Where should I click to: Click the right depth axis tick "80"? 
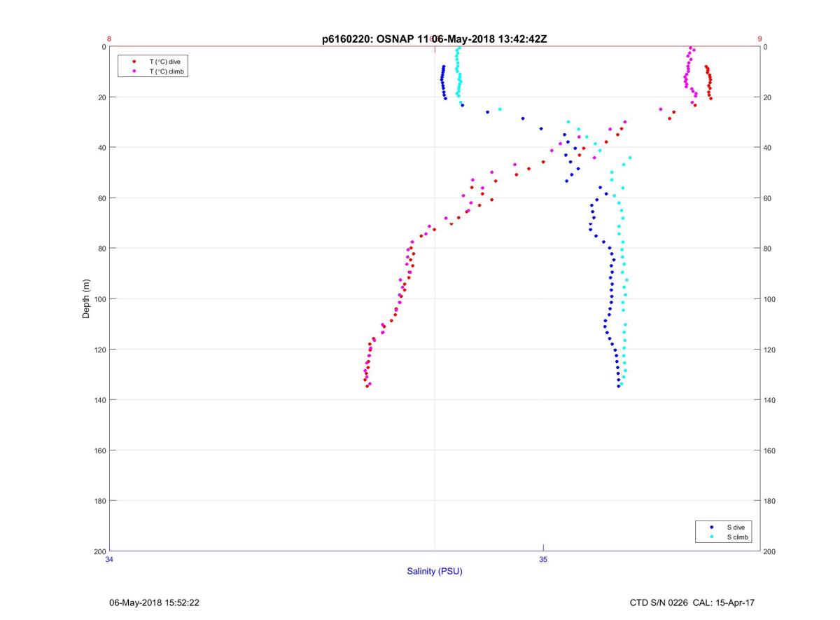coord(767,249)
